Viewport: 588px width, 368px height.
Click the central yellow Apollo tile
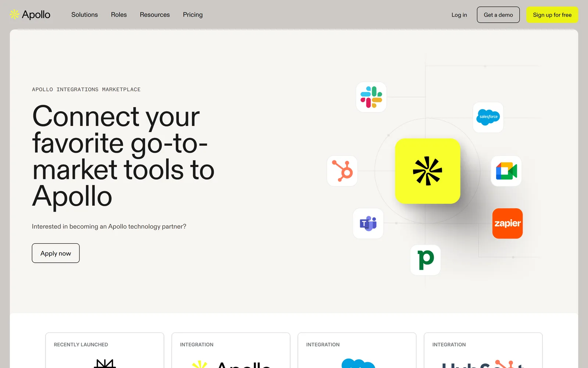[x=428, y=171]
